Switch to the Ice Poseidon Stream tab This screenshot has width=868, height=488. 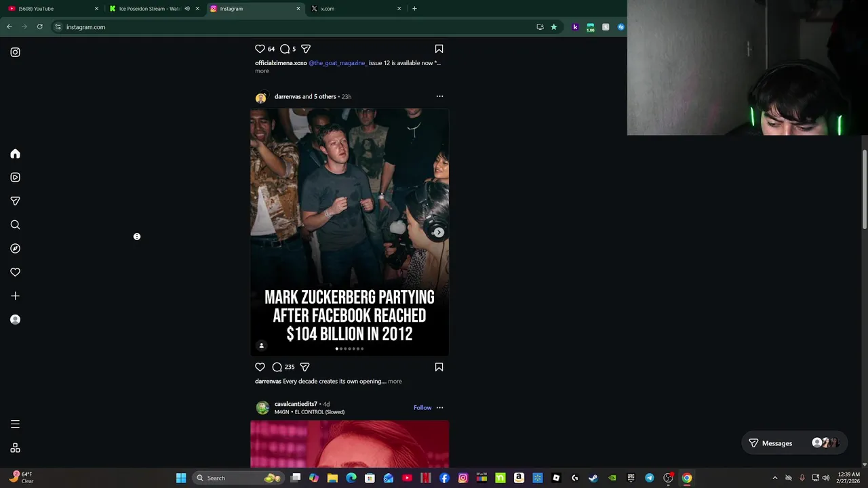tap(154, 9)
